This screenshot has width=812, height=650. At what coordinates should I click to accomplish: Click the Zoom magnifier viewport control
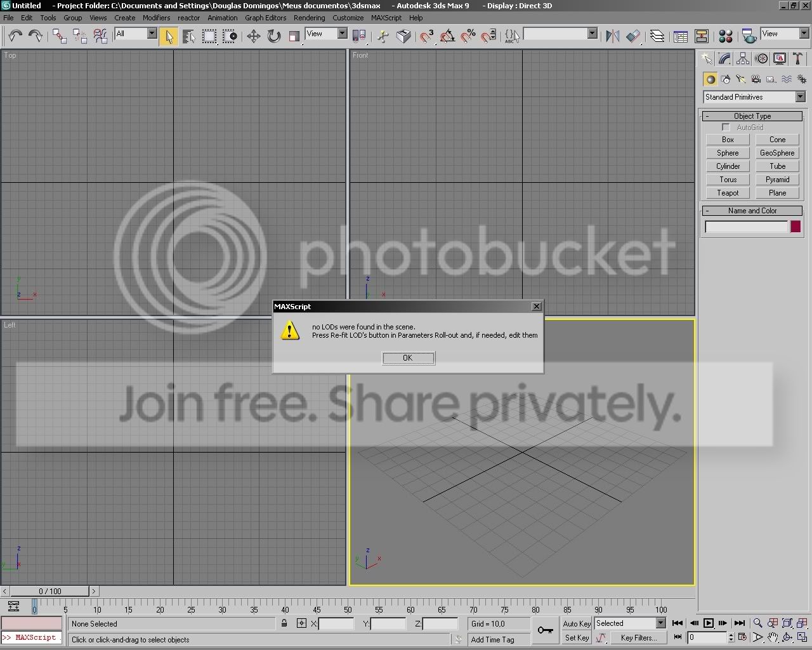pos(757,623)
